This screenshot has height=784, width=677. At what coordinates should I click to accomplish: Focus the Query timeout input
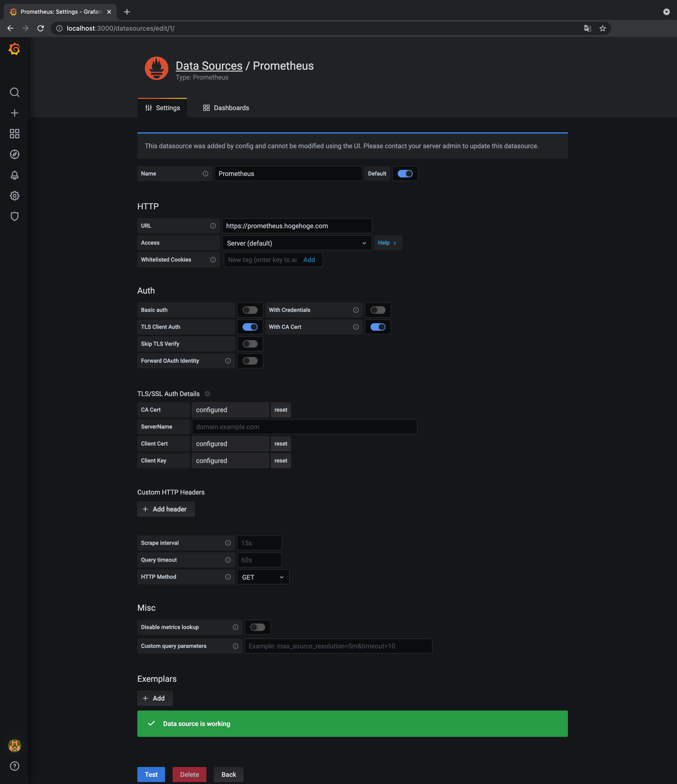point(260,560)
